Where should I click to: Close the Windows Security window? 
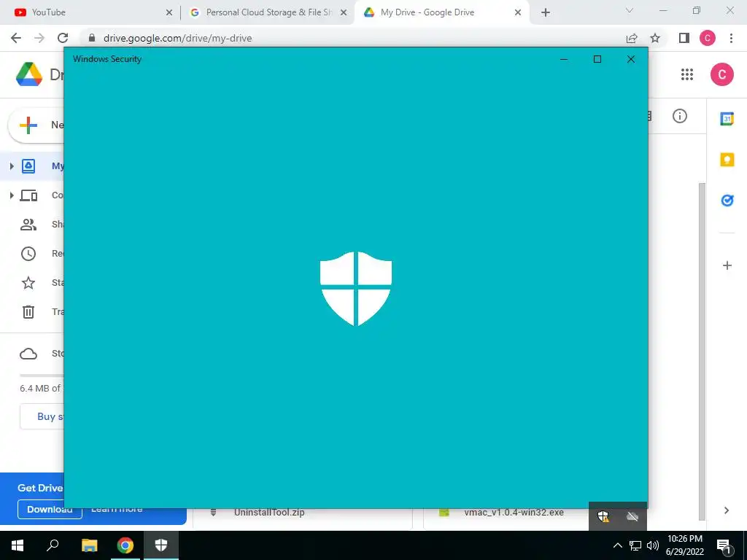tap(631, 59)
